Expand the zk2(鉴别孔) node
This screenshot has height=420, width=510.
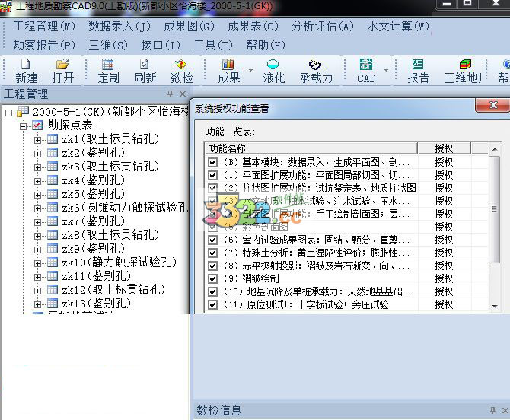(37, 154)
